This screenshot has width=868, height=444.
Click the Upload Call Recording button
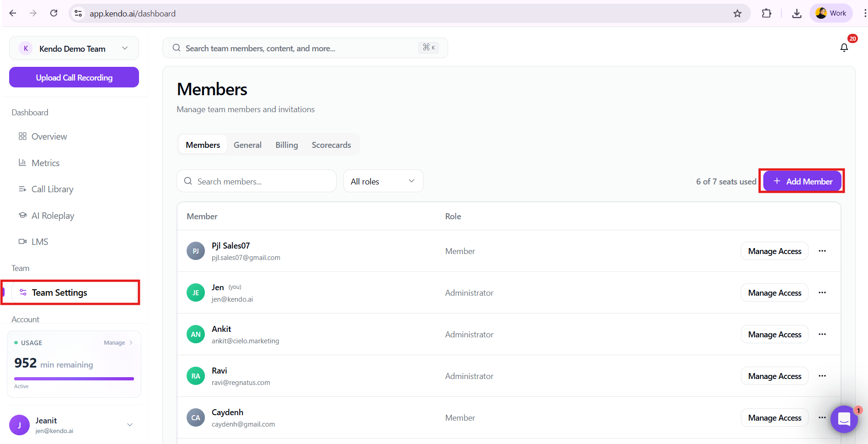[74, 77]
